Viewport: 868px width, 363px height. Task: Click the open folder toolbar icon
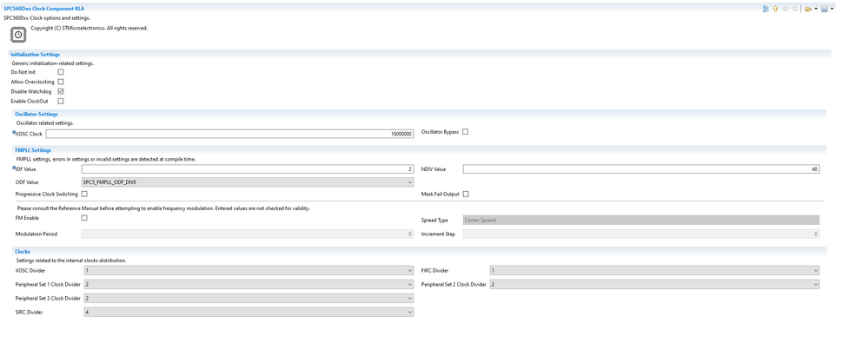(x=808, y=9)
